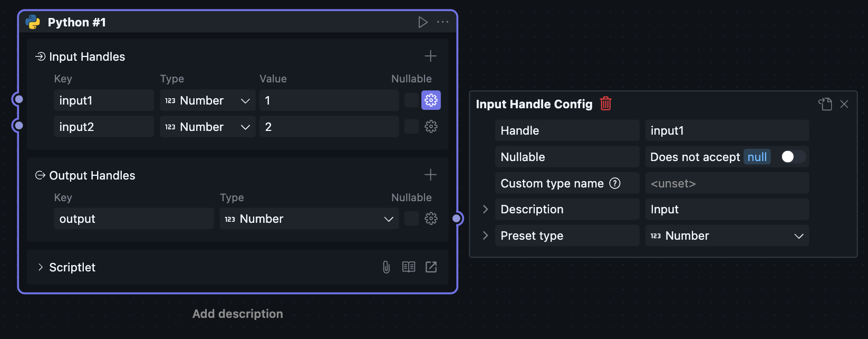Screen dimensions: 868x339
Task: Click the attachment paperclip icon in Scriptlet
Action: (x=386, y=267)
